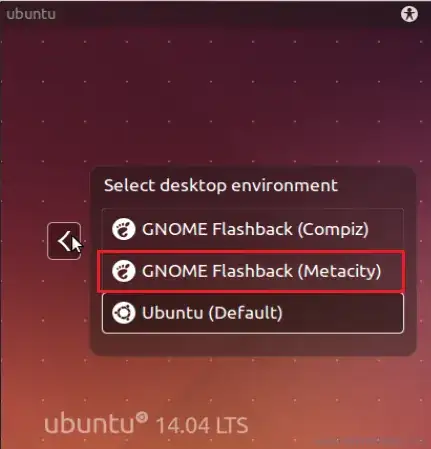Click GNOME foot icon beside Compiz
This screenshot has width=431, height=449.
point(123,229)
